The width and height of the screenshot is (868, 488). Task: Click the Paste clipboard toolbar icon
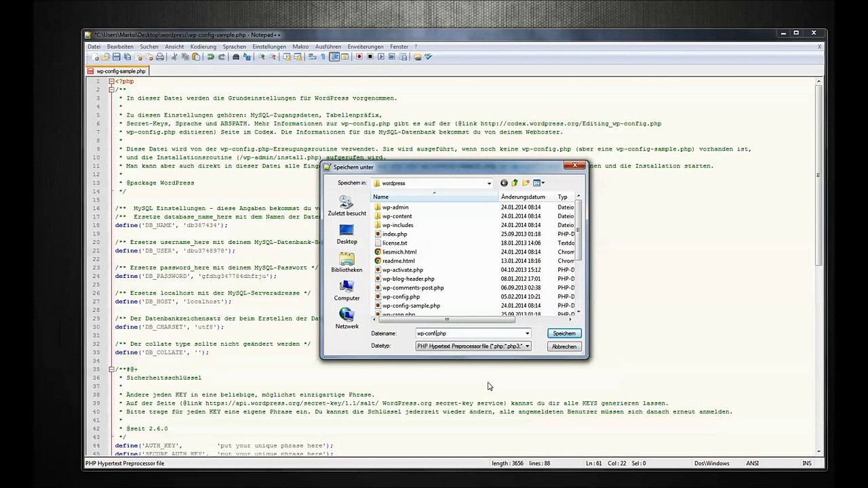point(196,57)
